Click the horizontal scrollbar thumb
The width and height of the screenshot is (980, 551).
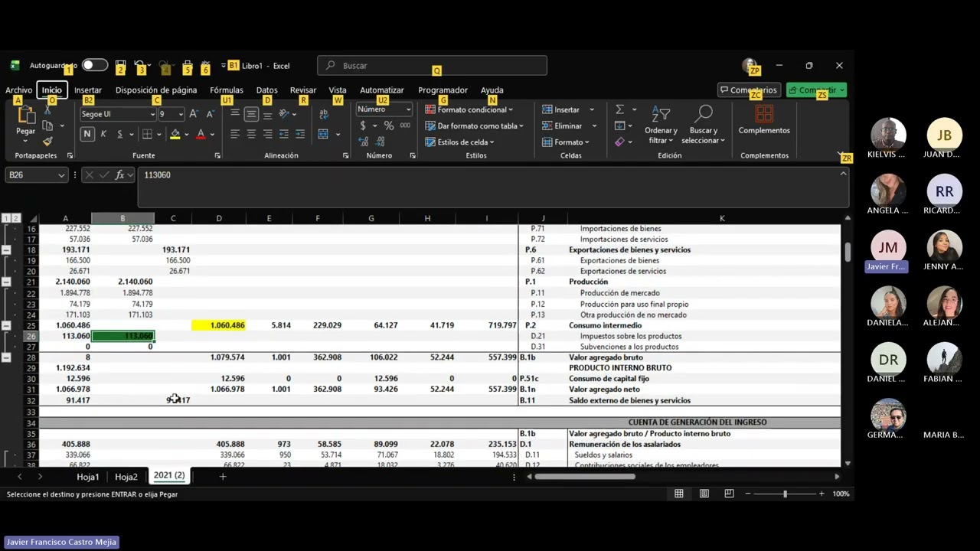585,477
